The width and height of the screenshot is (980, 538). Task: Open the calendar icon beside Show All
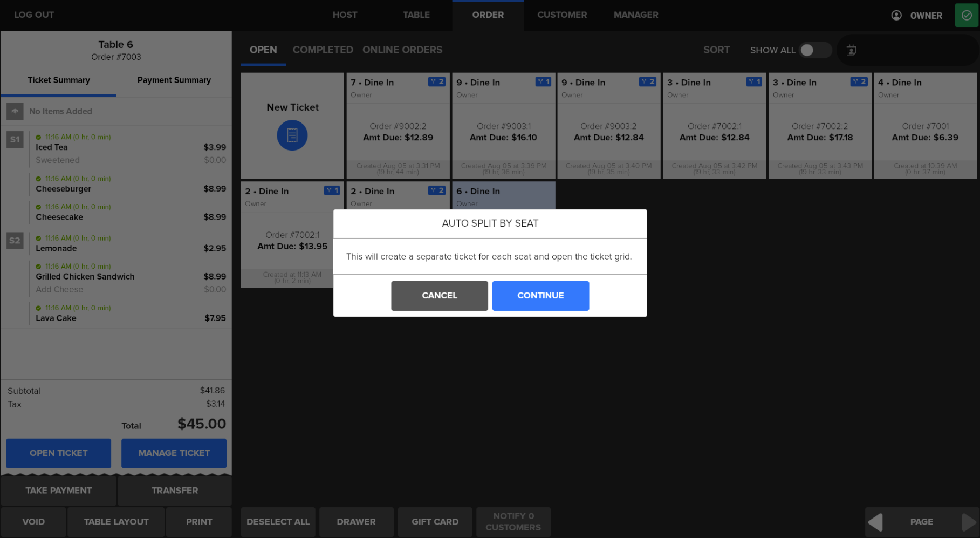pyautogui.click(x=851, y=50)
